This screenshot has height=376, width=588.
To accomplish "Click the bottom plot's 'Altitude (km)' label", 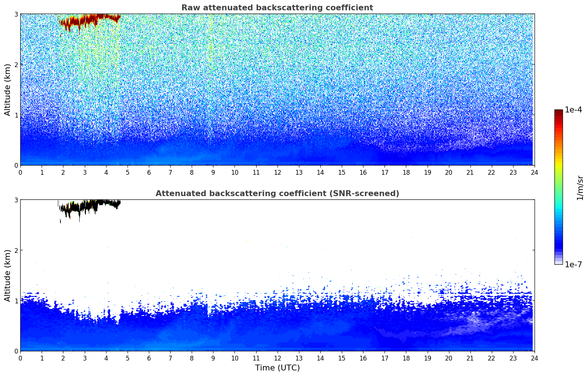I will 7,275.
